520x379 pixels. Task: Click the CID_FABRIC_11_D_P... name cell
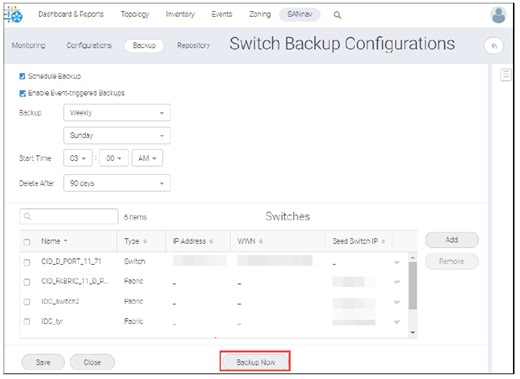tap(75, 281)
